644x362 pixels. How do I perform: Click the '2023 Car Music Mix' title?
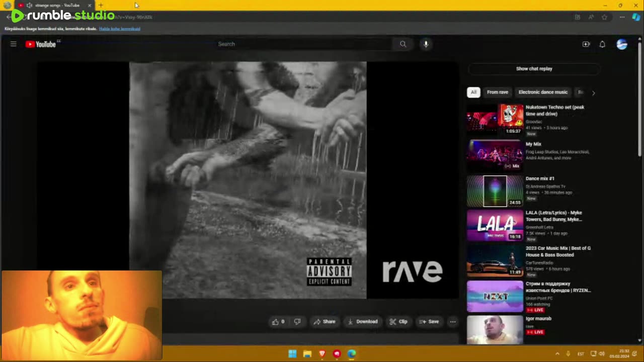click(558, 251)
